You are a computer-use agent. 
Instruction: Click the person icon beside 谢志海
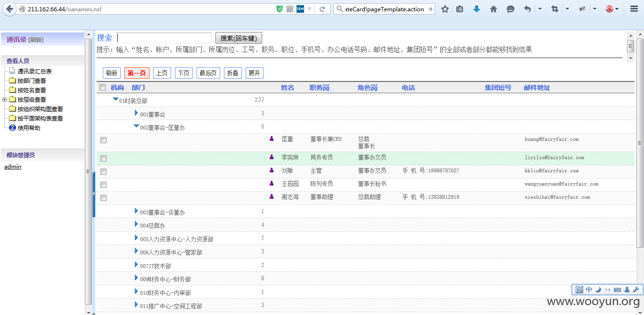[x=272, y=196]
